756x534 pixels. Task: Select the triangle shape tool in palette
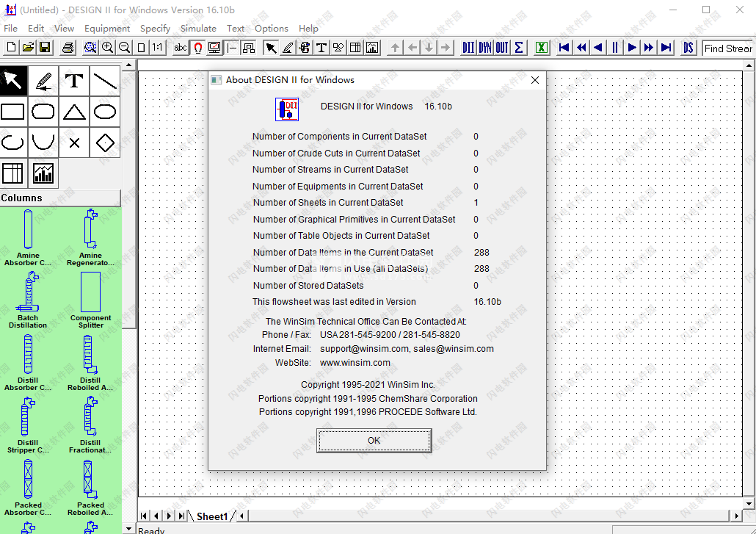pos(74,112)
